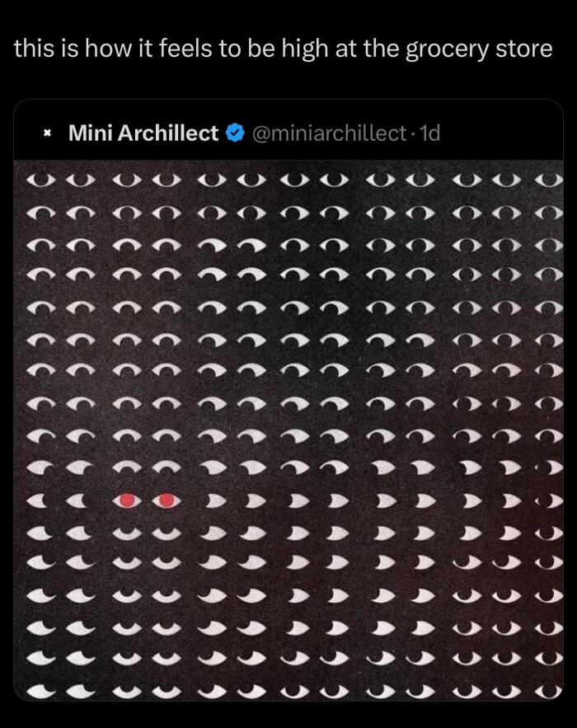Open the Mini Archillect profile name
The height and width of the screenshot is (728, 577).
tap(143, 133)
